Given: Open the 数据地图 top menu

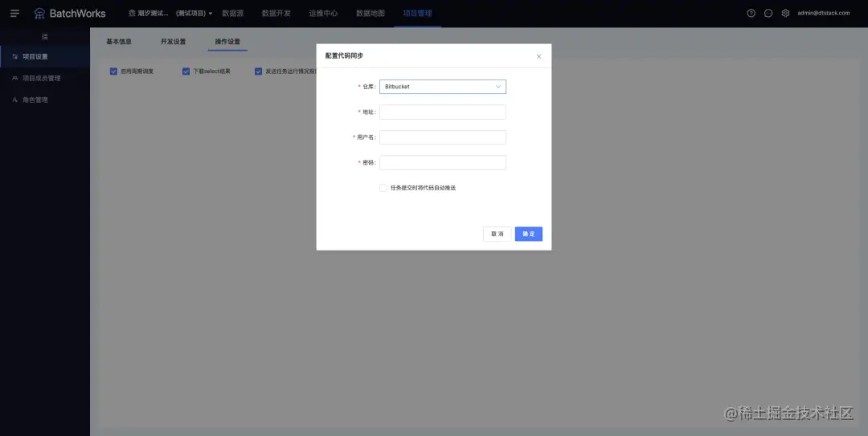Looking at the screenshot, I should tap(371, 14).
